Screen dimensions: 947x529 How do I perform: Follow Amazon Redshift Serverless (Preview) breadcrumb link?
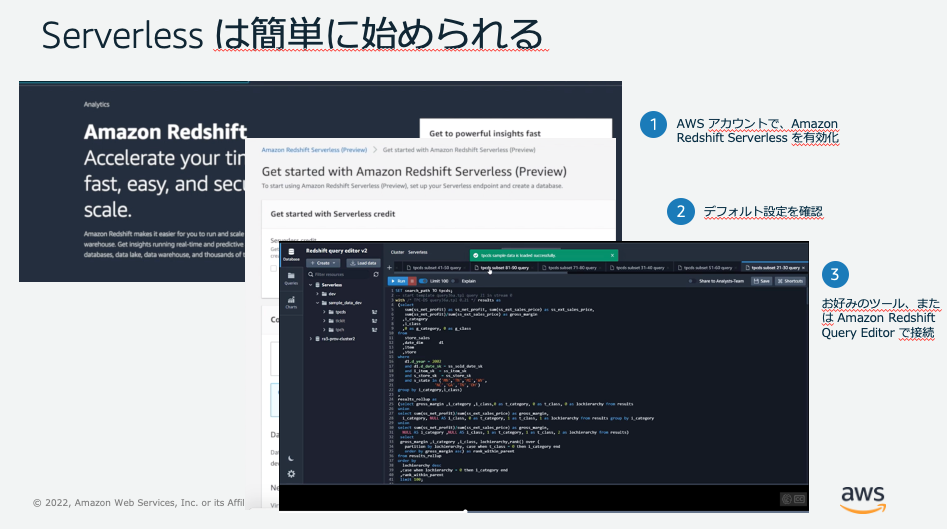(x=314, y=150)
